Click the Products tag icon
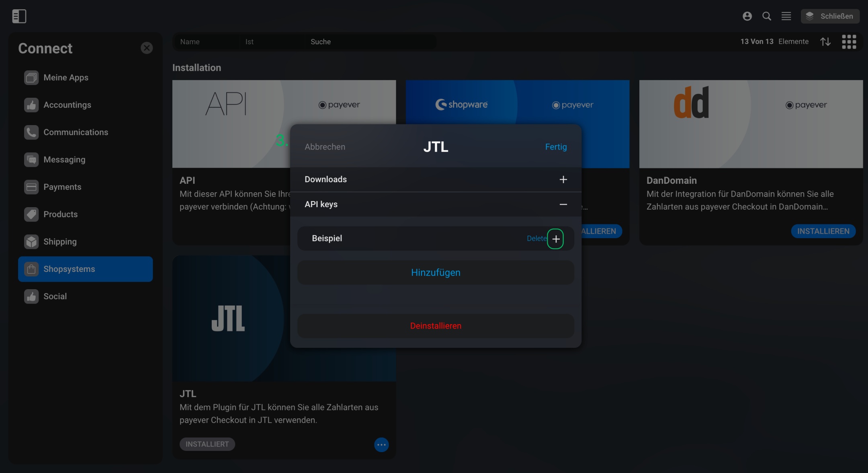This screenshot has height=473, width=868. pos(31,214)
